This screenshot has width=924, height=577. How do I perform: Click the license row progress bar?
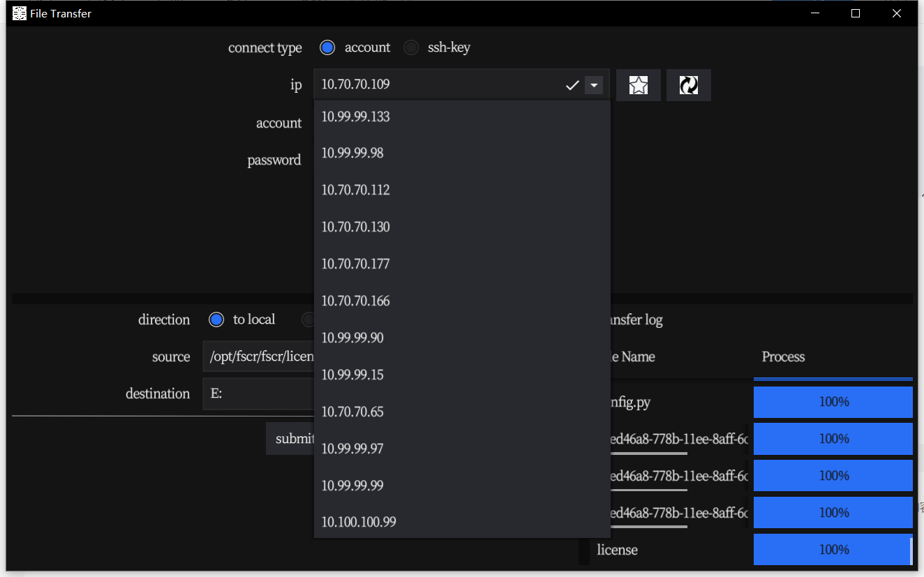pyautogui.click(x=832, y=550)
